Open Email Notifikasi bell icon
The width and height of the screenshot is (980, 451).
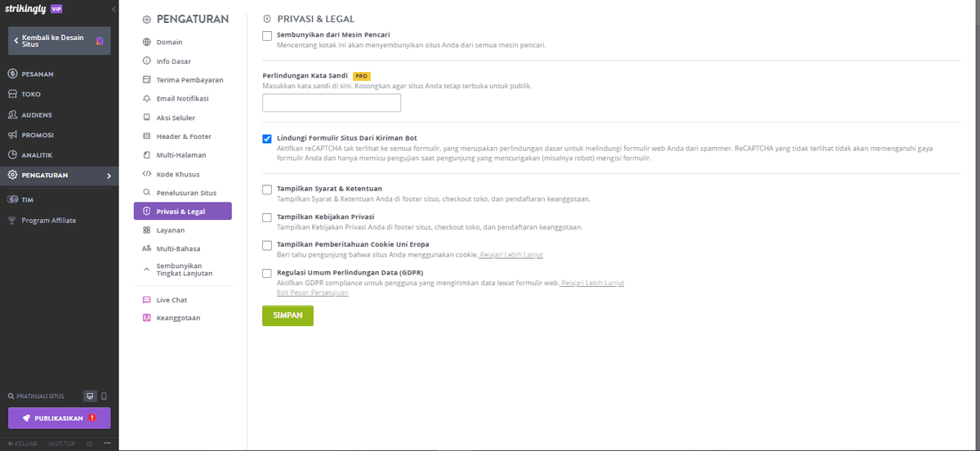tap(146, 98)
